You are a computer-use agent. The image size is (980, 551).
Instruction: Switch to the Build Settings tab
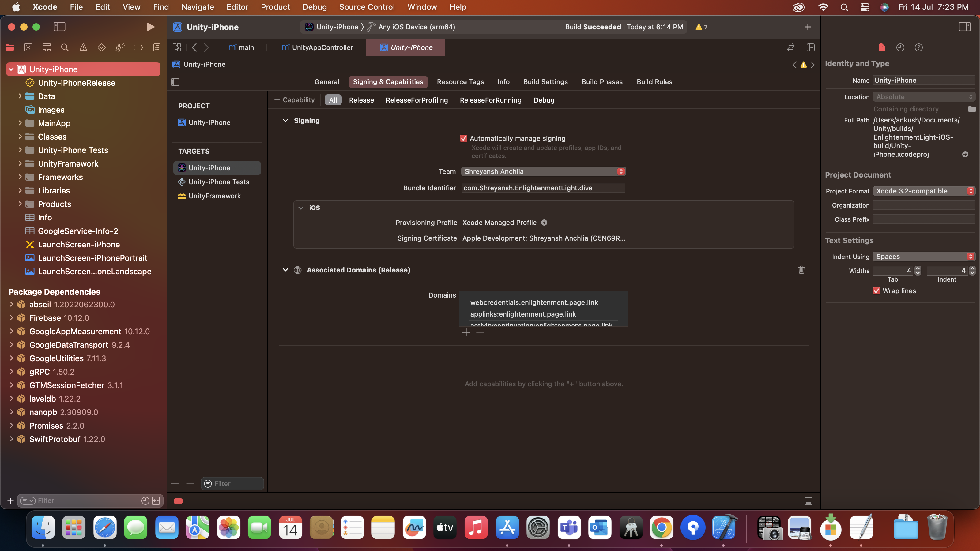tap(545, 82)
